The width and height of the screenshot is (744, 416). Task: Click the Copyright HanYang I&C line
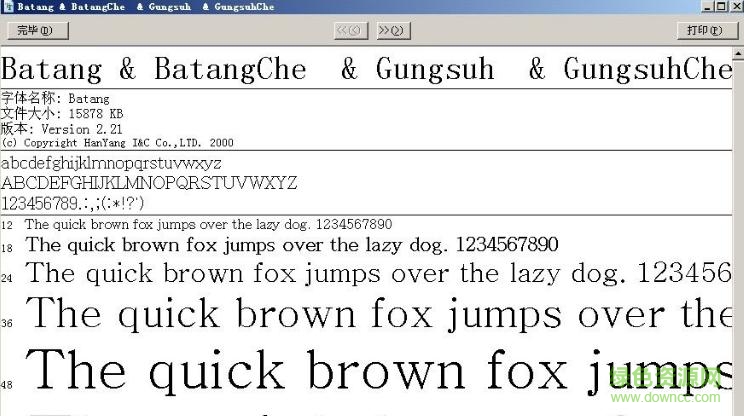[117, 143]
